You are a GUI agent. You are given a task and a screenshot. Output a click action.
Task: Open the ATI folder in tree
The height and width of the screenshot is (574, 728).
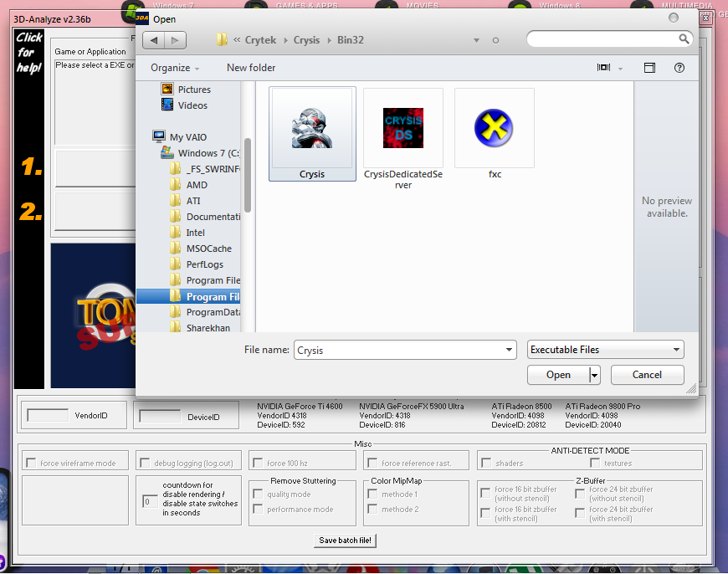click(185, 201)
